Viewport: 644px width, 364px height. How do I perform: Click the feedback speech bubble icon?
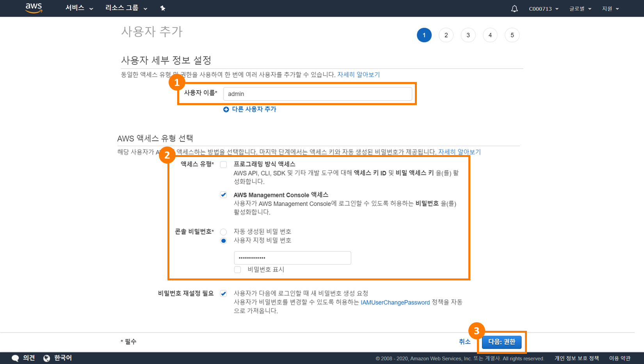pyautogui.click(x=15, y=358)
